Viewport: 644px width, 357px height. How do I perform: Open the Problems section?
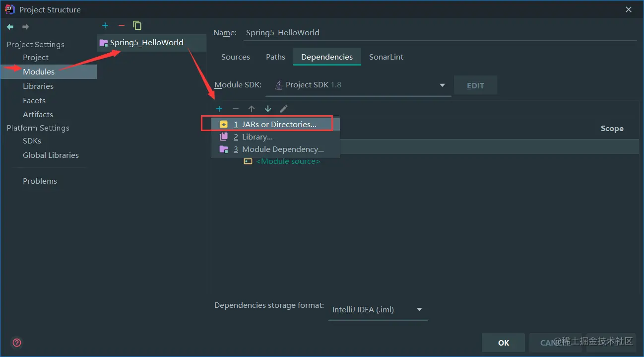(40, 181)
